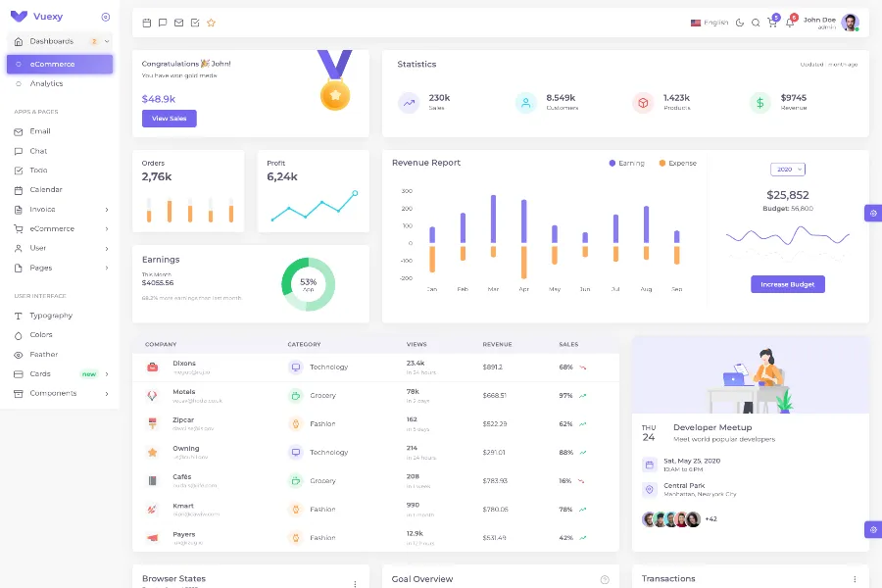Open the notifications bell
882x588 pixels.
click(x=790, y=23)
